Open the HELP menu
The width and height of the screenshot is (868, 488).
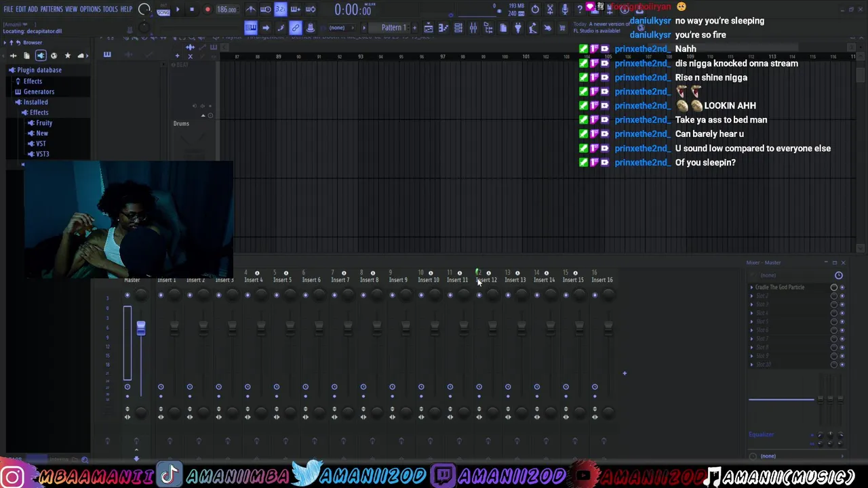(x=126, y=9)
